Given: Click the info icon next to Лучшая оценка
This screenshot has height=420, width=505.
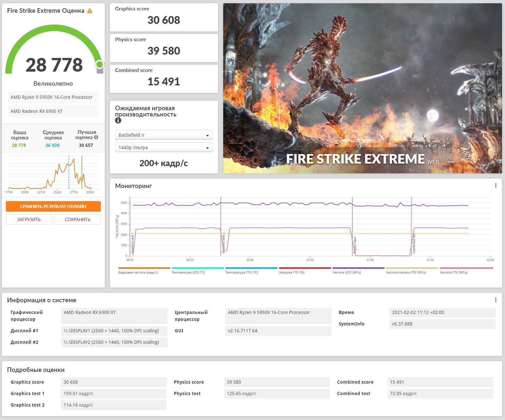Looking at the screenshot, I should coord(96,137).
